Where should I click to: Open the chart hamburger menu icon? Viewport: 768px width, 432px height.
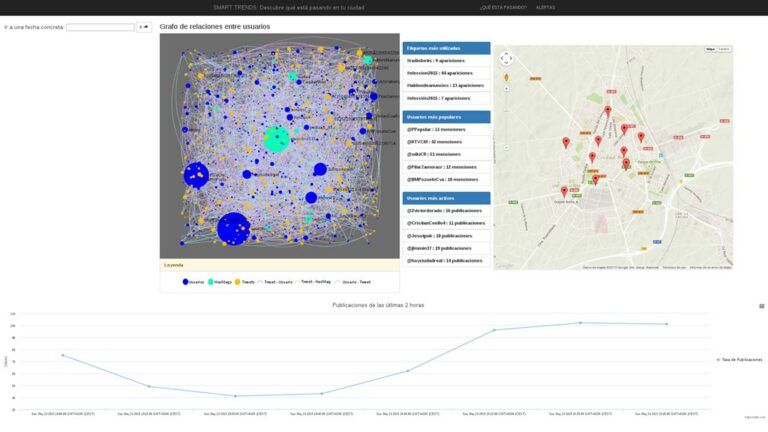(x=762, y=306)
